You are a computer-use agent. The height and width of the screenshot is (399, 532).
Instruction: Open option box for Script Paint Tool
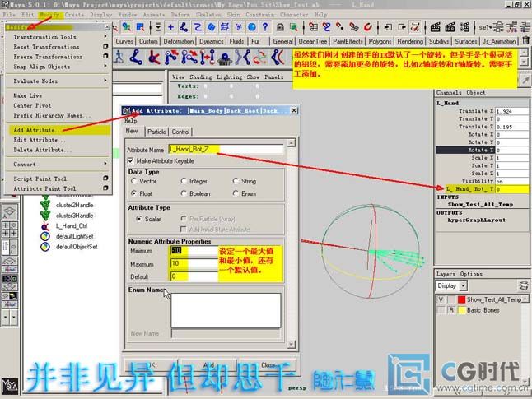coord(105,179)
